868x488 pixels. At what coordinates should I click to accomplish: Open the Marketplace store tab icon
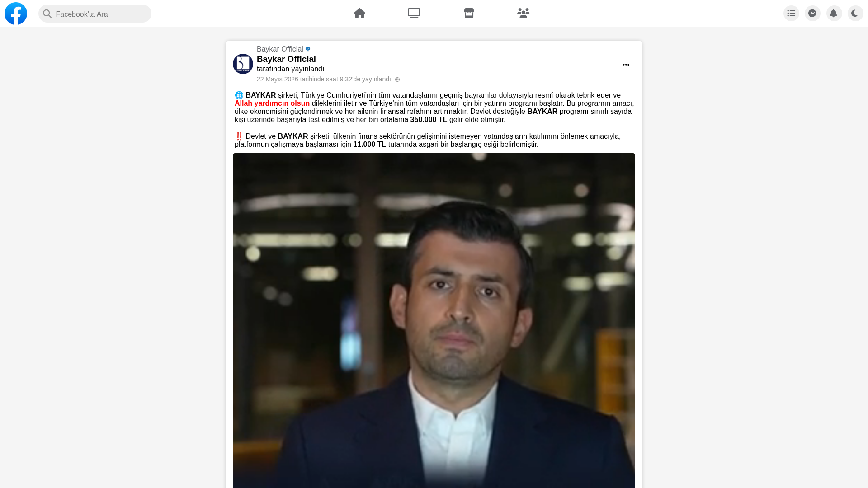coord(469,13)
